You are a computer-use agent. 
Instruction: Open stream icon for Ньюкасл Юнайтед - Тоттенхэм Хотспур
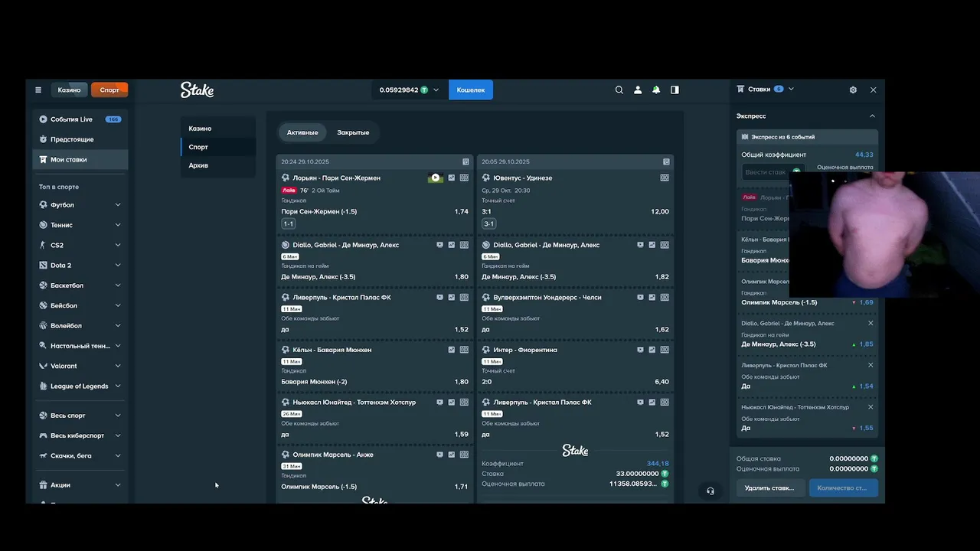tap(439, 402)
